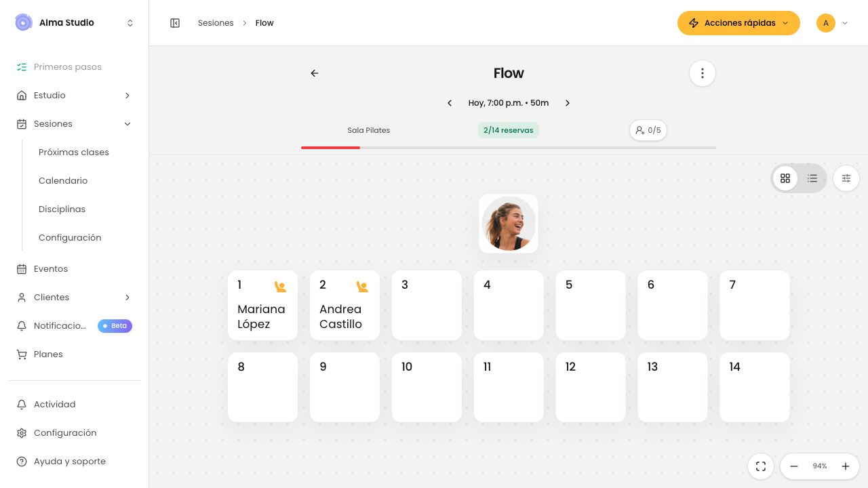Switch to grid view
The width and height of the screenshot is (868, 488).
pyautogui.click(x=785, y=178)
